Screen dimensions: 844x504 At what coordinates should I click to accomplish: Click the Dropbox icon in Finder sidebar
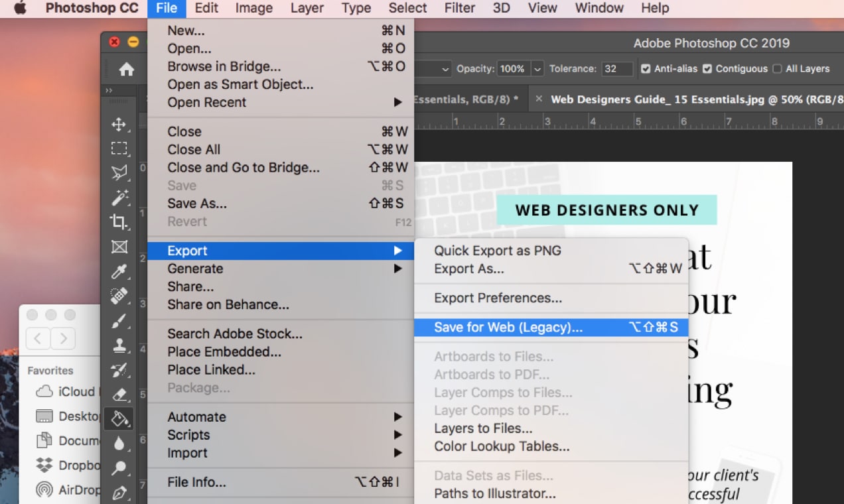point(44,465)
